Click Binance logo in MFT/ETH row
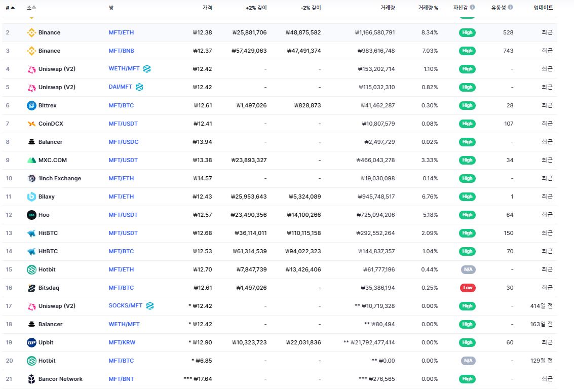Viewport: 574px width, 392px height. [x=31, y=32]
